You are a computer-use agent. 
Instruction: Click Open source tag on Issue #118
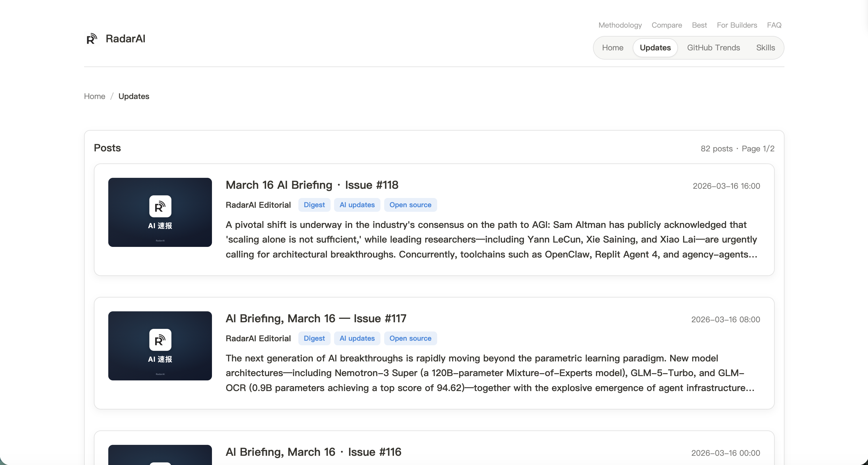(410, 205)
